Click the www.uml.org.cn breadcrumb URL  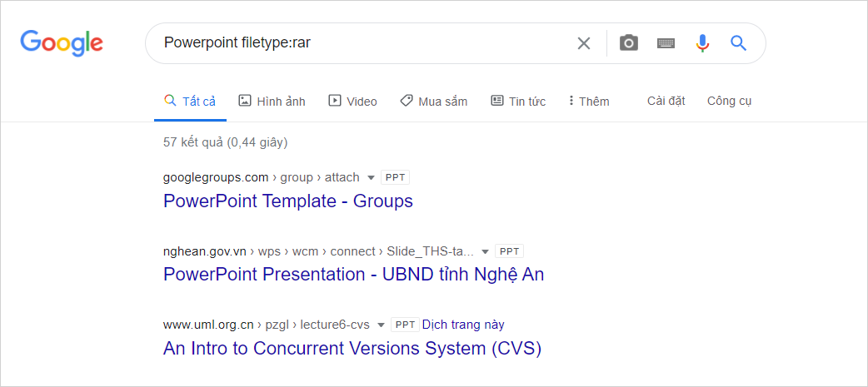point(267,325)
